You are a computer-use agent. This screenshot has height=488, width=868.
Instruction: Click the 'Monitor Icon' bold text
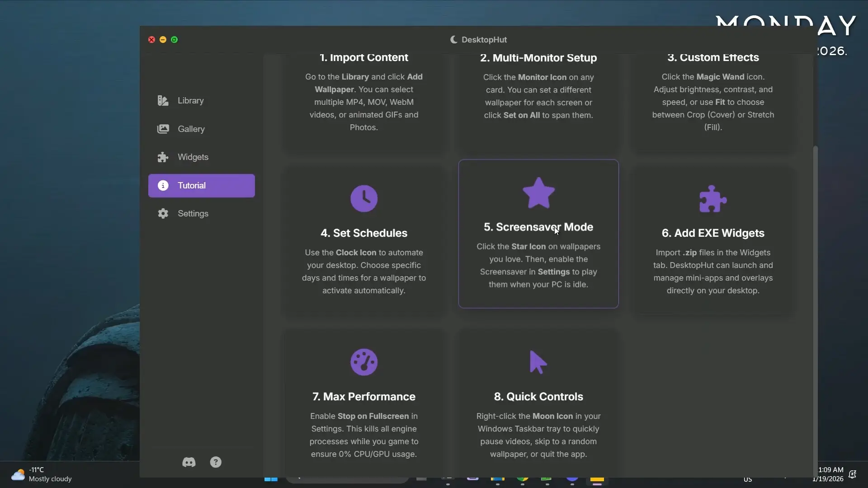542,77
